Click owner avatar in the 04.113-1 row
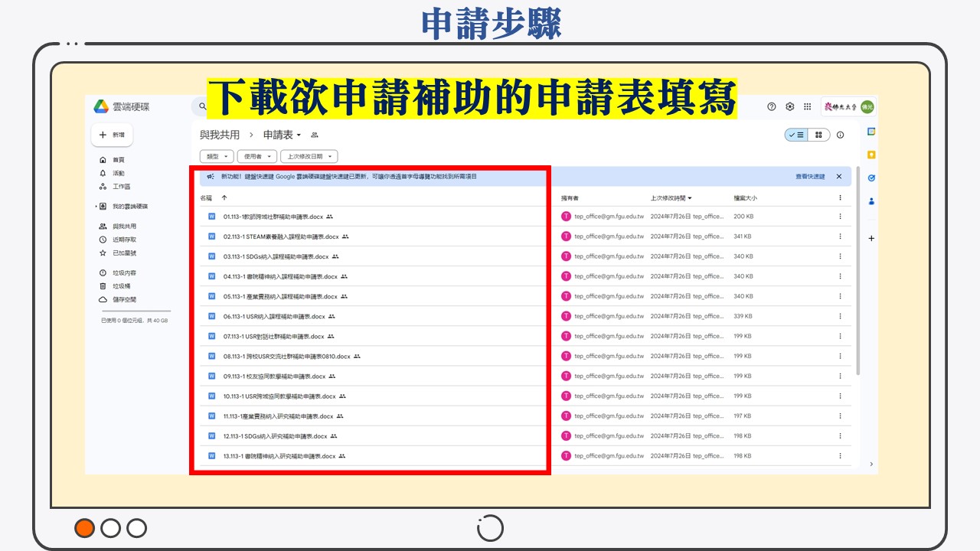The height and width of the screenshot is (551, 980). 567,276
